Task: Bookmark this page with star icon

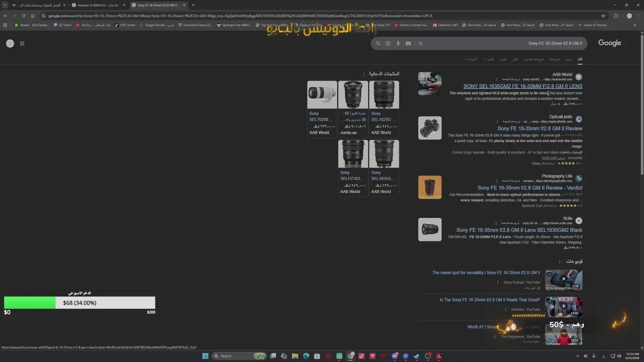Action: coord(603,16)
